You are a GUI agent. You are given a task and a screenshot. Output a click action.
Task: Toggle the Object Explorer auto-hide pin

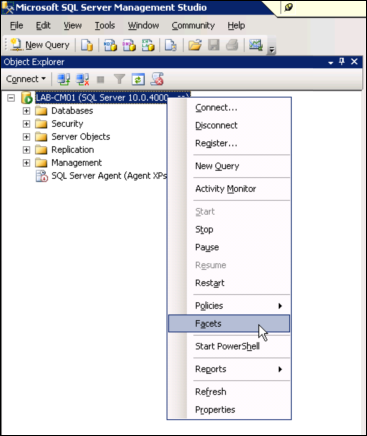342,62
